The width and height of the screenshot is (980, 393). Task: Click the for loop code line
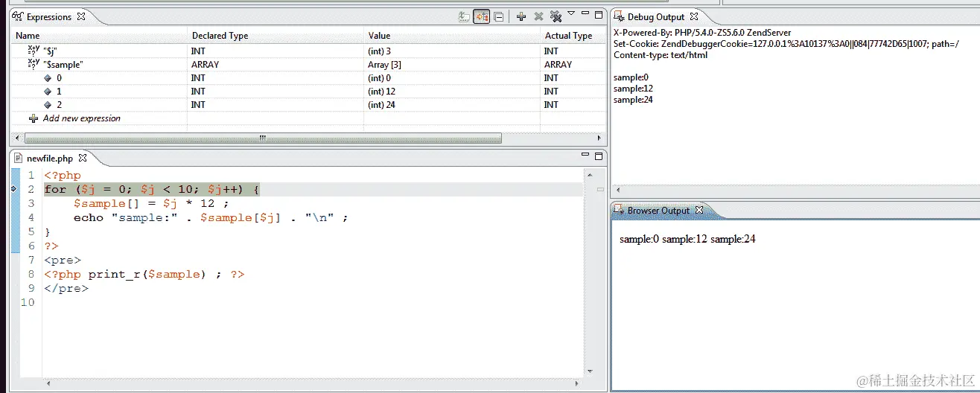pos(151,190)
